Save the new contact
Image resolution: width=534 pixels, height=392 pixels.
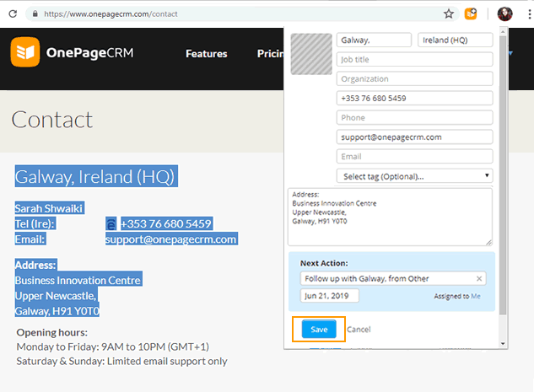[x=319, y=330]
